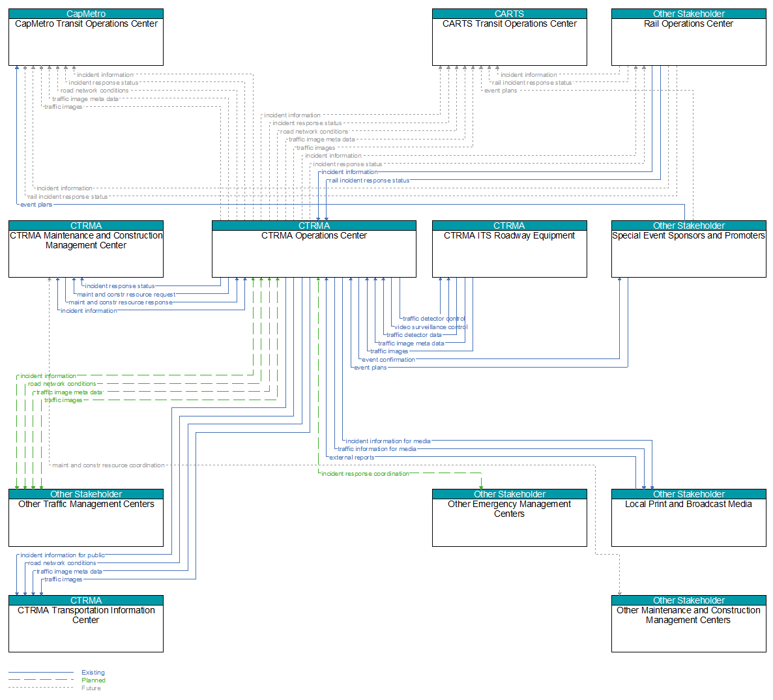Click the CTRMA Operations Center box
This screenshot has height=700, width=773.
click(x=314, y=249)
